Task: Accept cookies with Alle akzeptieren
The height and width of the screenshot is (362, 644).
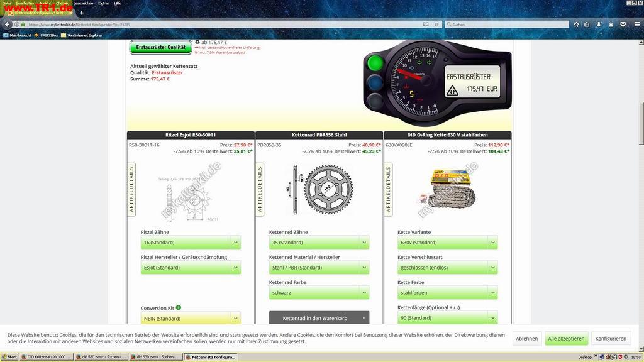Action: [566, 339]
